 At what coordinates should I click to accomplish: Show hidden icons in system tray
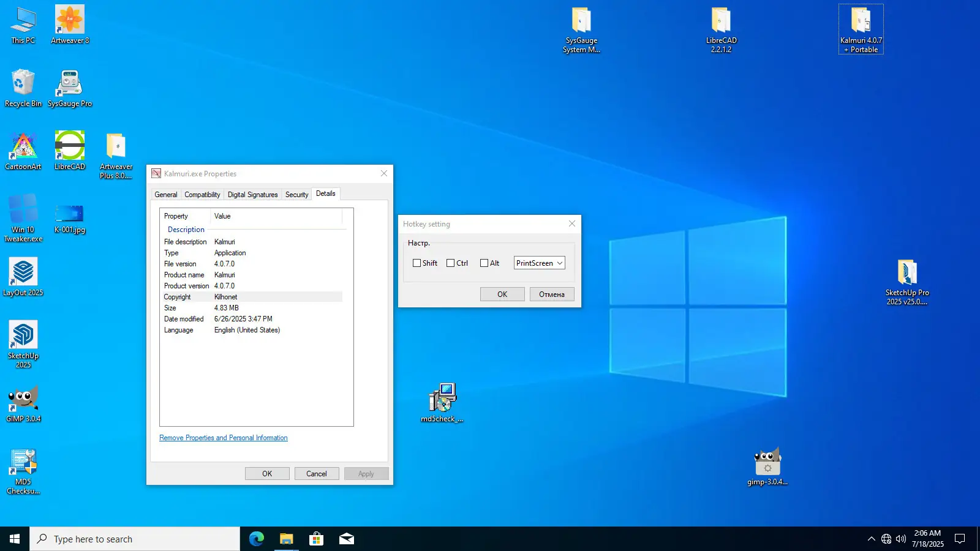click(x=871, y=539)
